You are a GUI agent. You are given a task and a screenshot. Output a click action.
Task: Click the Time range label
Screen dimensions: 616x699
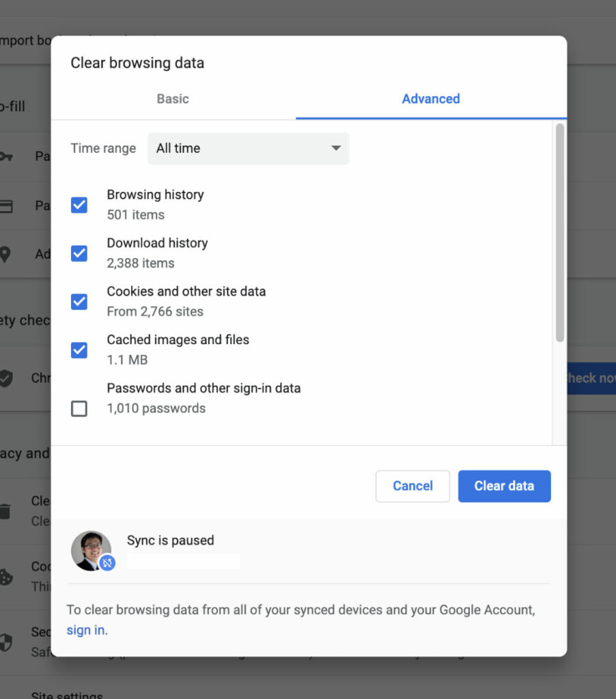103,148
